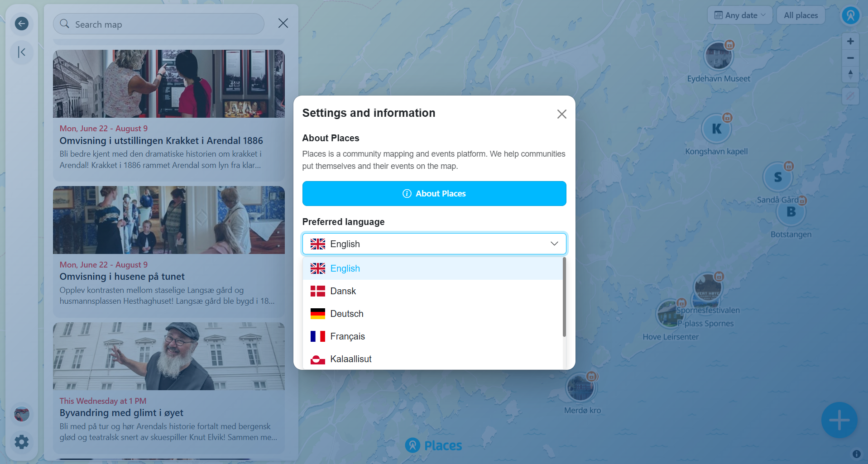The width and height of the screenshot is (868, 464).
Task: Click the All places filter button
Action: point(801,15)
